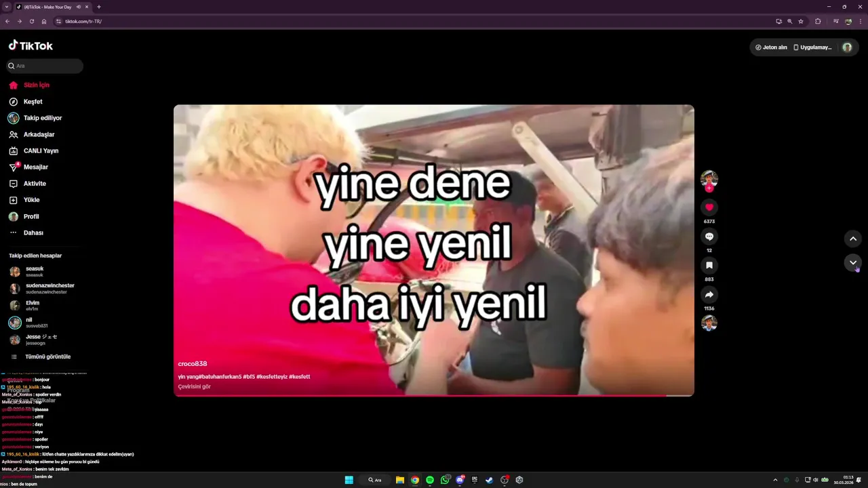This screenshot has height=488, width=868.
Task: Open sudenazwinchester followed account
Action: [42, 288]
